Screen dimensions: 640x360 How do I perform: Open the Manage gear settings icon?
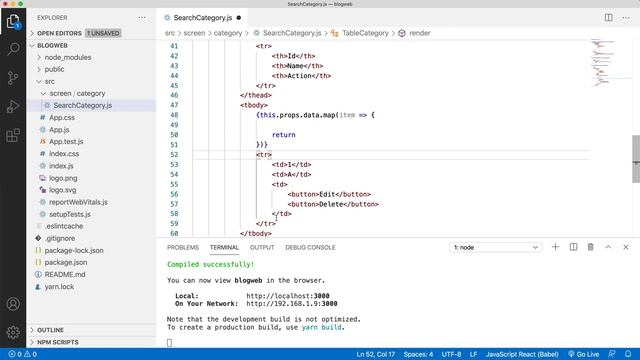click(13, 332)
